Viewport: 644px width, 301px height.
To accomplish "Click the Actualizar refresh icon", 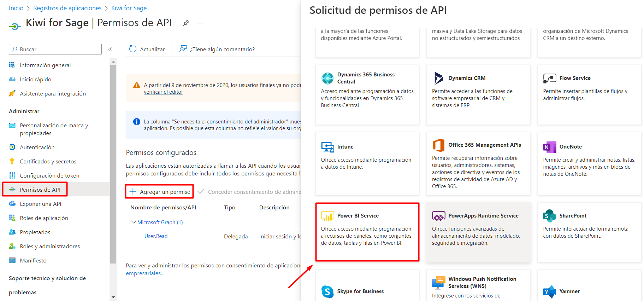I will tap(133, 49).
